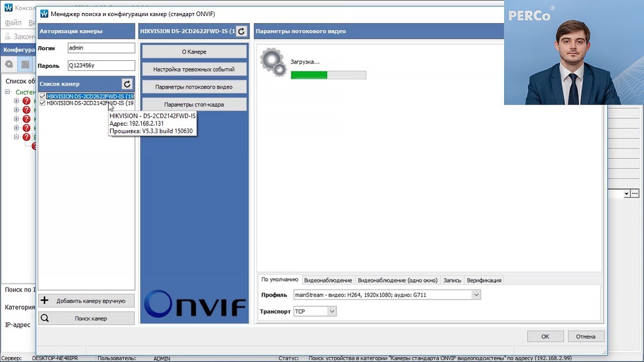Confirm with the ОК button
644x362 pixels.
click(x=545, y=336)
